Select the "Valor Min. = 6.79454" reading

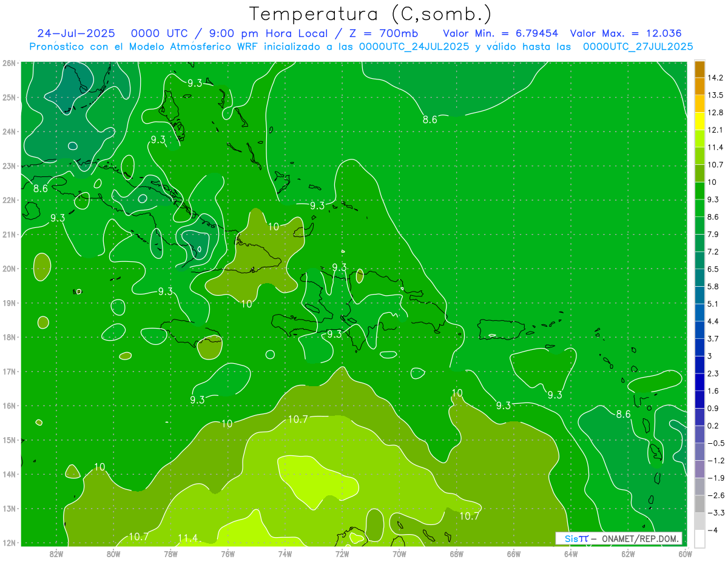tap(500, 33)
